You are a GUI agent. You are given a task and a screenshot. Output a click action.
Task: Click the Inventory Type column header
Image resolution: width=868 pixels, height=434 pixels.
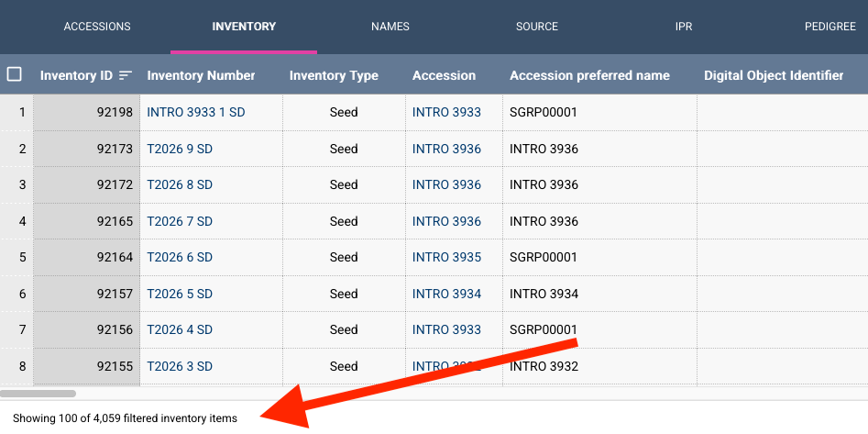click(x=334, y=75)
